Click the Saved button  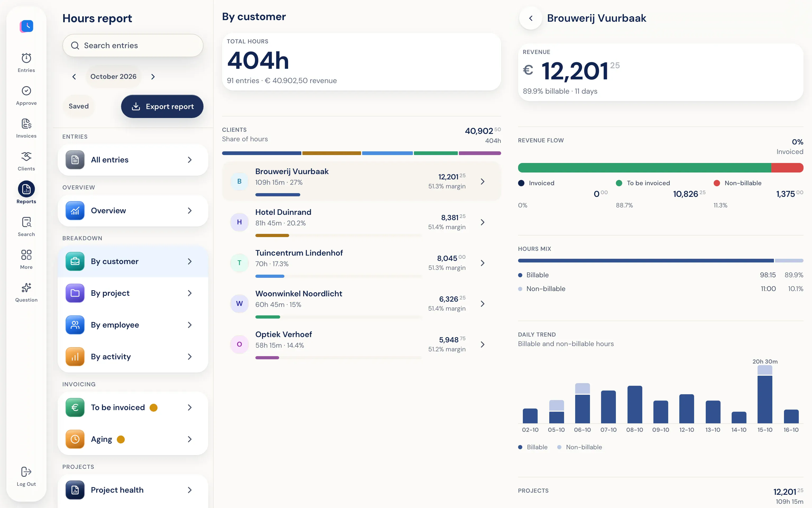79,106
